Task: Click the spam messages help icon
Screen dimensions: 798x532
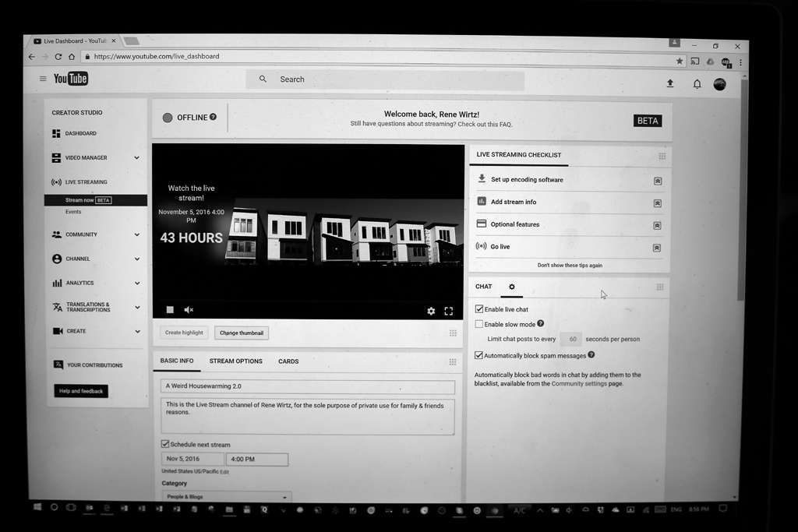Action: coord(591,355)
